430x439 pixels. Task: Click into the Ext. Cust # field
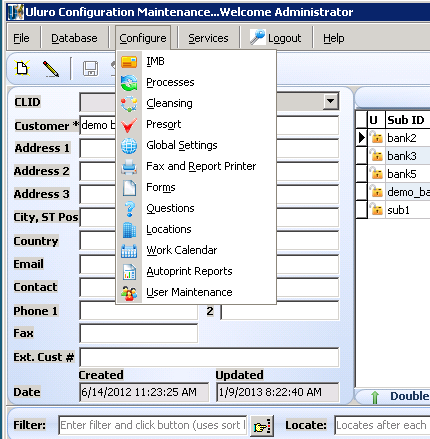click(209, 358)
